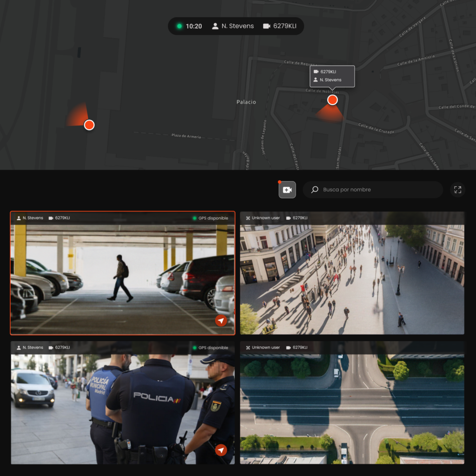Expand video grid to fullscreen
Viewport: 476px width, 476px height.
(x=457, y=190)
